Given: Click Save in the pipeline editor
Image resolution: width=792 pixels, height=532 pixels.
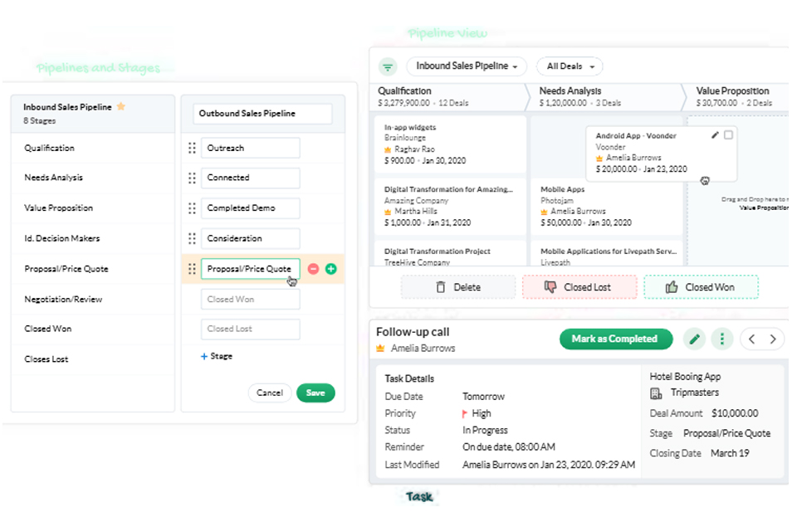Looking at the screenshot, I should (x=315, y=393).
